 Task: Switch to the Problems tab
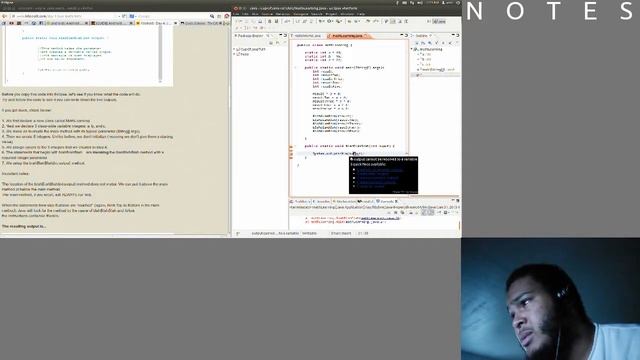[301, 202]
